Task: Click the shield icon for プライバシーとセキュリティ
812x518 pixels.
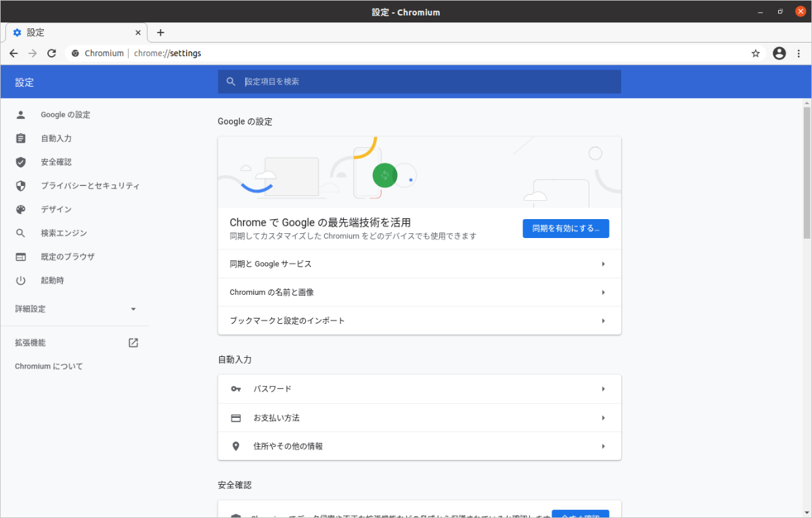Action: point(20,186)
